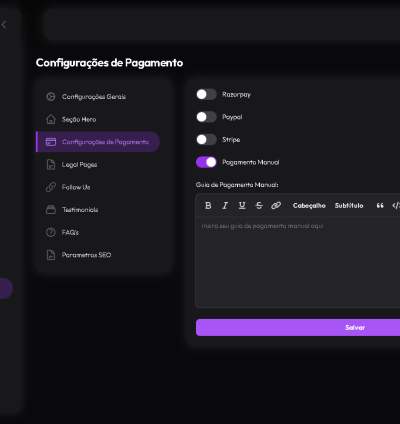
Task: Click the purple button at left edge
Action: [6, 288]
